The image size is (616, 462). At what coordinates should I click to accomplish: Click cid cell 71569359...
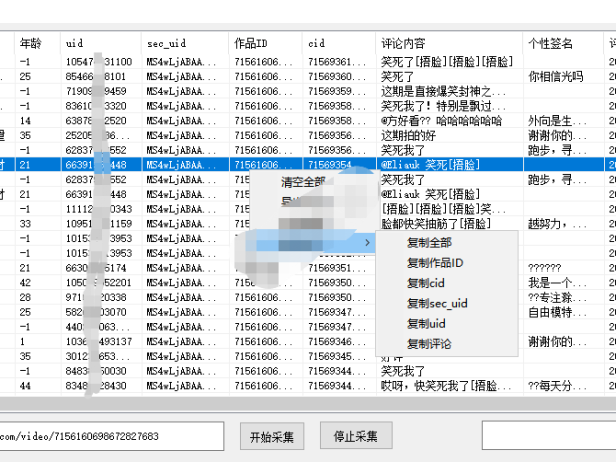[x=337, y=91]
